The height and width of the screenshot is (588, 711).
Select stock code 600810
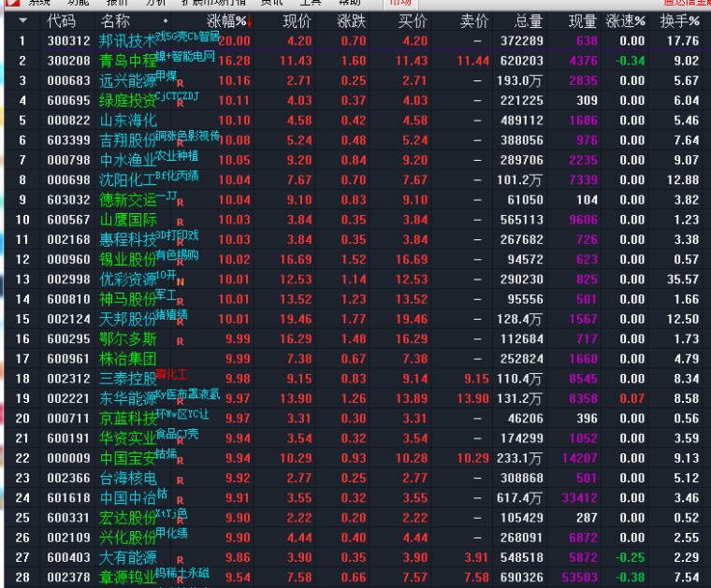click(69, 299)
